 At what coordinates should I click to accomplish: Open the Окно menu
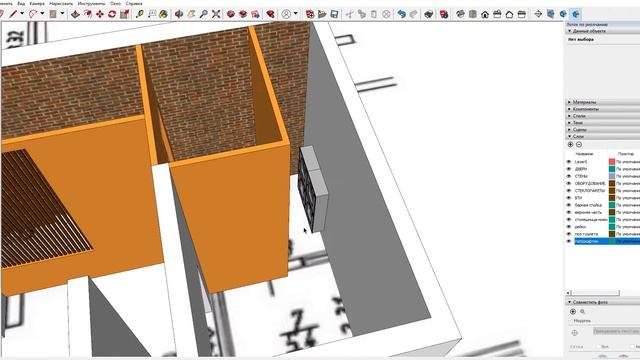coord(116,3)
